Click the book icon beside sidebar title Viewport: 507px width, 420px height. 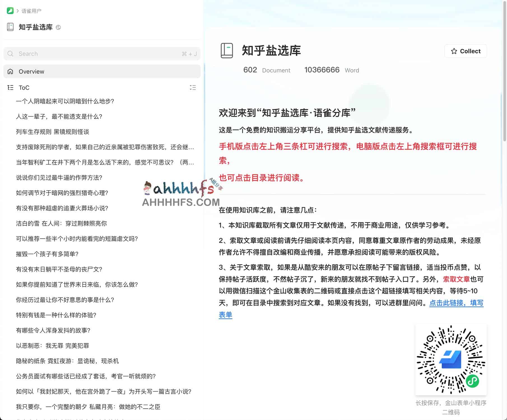(10, 27)
